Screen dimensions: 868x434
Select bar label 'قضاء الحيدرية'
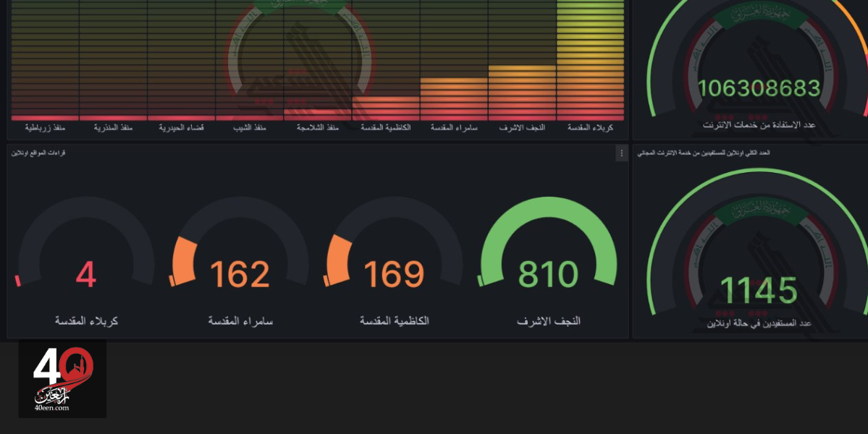tap(181, 128)
